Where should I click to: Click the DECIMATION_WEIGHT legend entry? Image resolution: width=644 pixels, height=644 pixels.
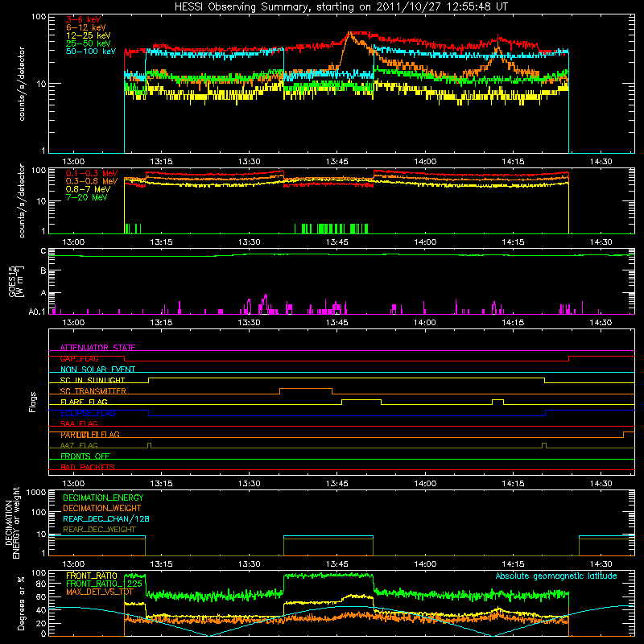pyautogui.click(x=102, y=508)
